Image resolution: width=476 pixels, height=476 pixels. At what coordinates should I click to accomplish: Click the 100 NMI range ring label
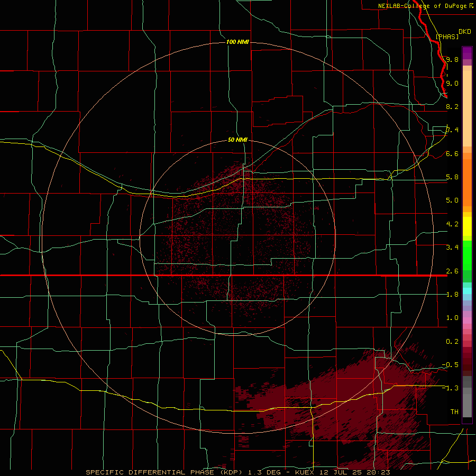(237, 42)
